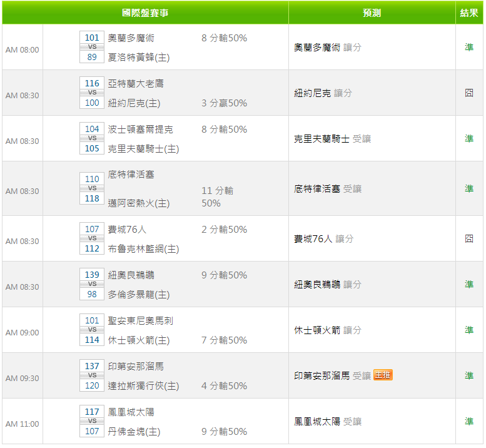Viewport: 486px width, 448px height.
Task: Click result 囧 in 費城76人 row
Action: click(x=469, y=238)
